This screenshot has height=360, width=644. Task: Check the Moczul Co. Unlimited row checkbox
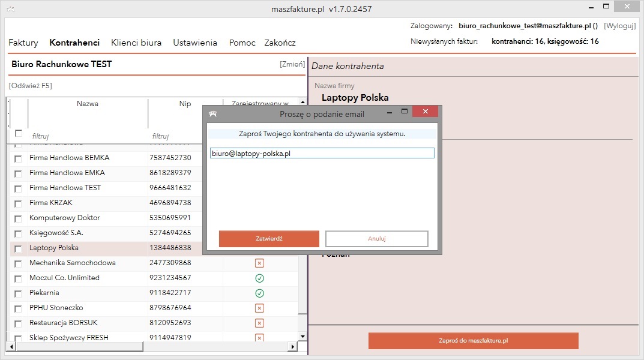coord(18,279)
